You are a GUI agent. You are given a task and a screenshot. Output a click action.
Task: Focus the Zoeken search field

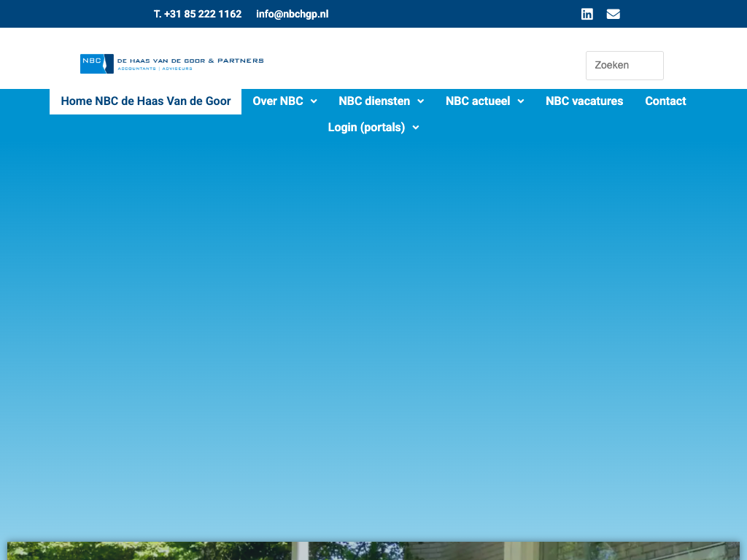624,66
